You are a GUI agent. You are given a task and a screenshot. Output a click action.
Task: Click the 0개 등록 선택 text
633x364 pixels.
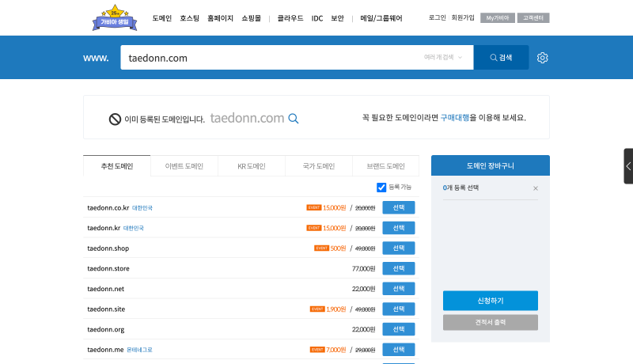point(461,188)
